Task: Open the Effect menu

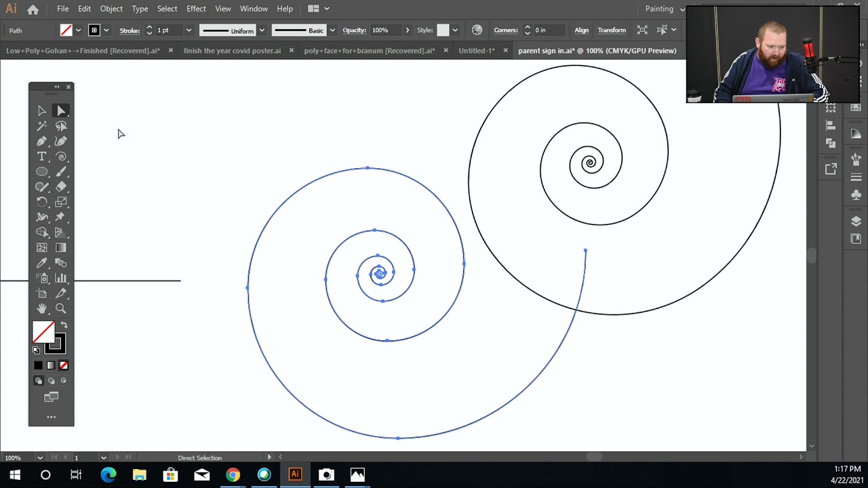Action: (x=196, y=9)
